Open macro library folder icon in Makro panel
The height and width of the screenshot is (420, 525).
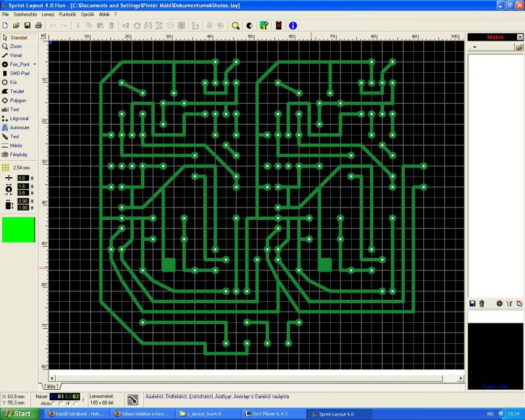coord(519,47)
